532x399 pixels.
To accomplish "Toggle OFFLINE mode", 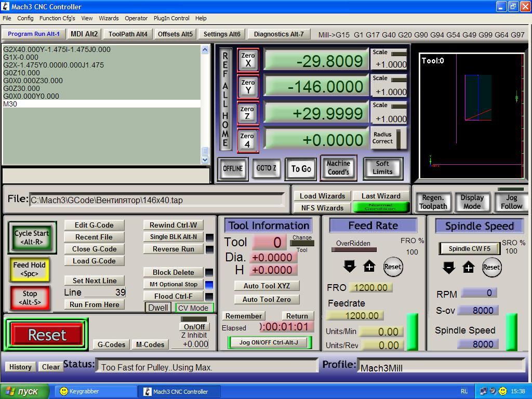I will click(233, 169).
